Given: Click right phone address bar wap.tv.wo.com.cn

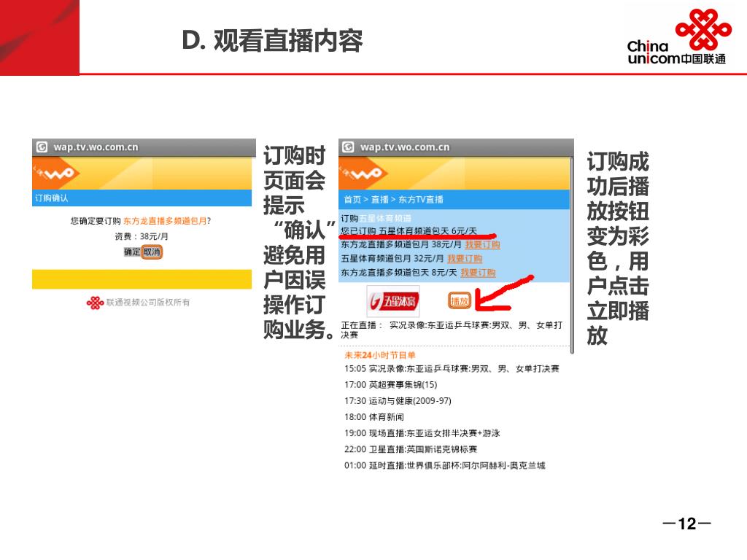Looking at the screenshot, I should (456, 147).
